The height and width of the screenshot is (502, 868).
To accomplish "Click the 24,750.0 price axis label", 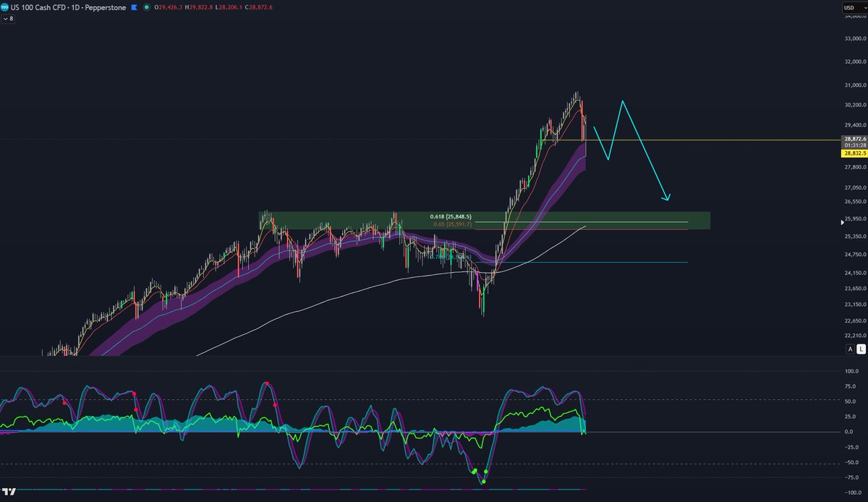I will (x=854, y=255).
